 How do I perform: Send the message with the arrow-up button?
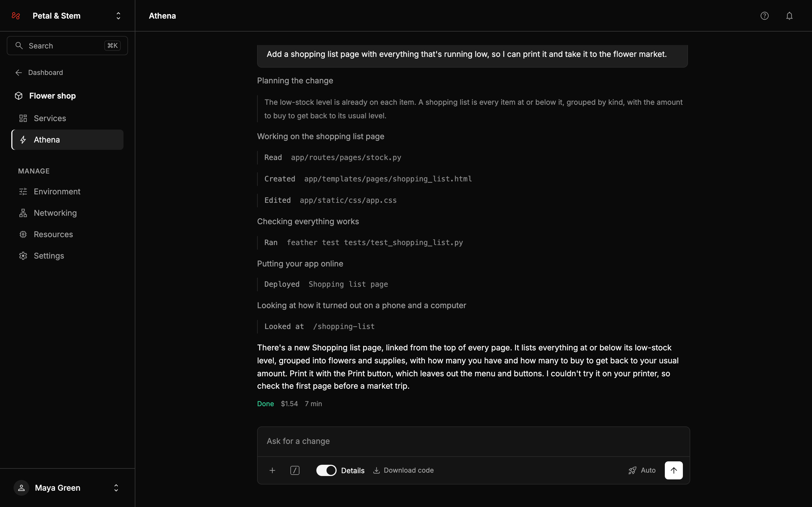coord(673,470)
